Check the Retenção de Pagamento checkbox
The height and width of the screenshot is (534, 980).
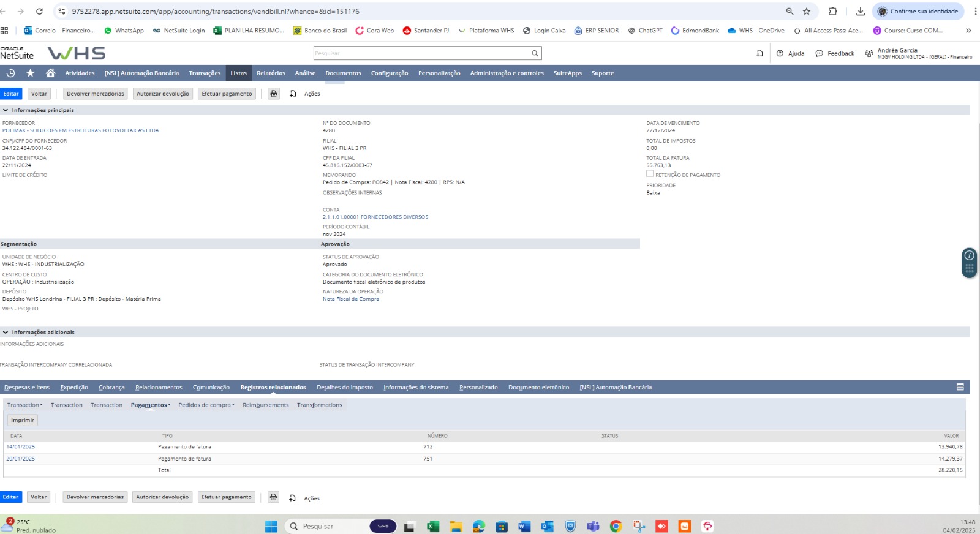click(x=650, y=175)
